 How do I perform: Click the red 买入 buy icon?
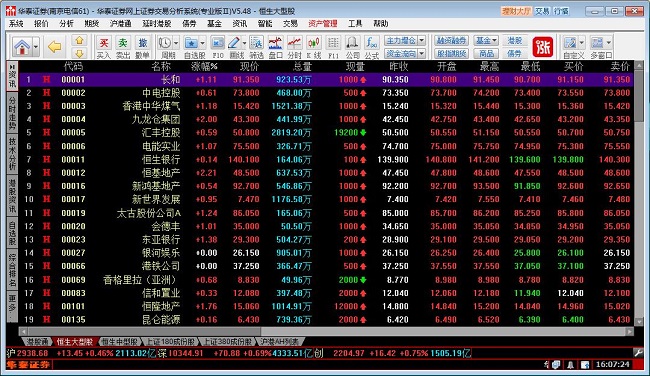pos(104,47)
